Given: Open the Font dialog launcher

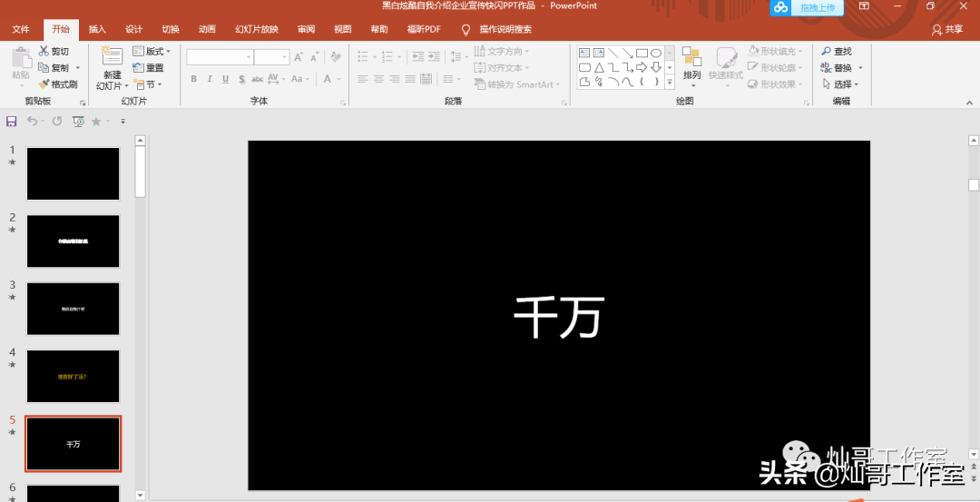Looking at the screenshot, I should 342,103.
